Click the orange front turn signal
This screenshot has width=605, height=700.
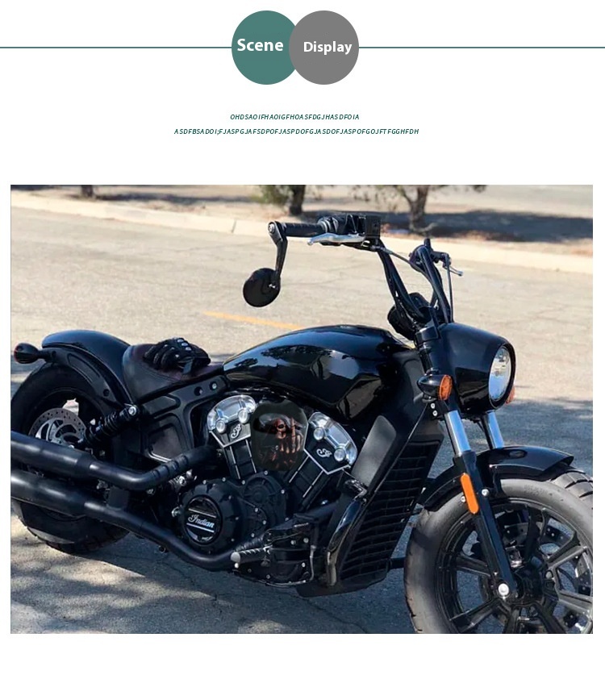point(444,387)
